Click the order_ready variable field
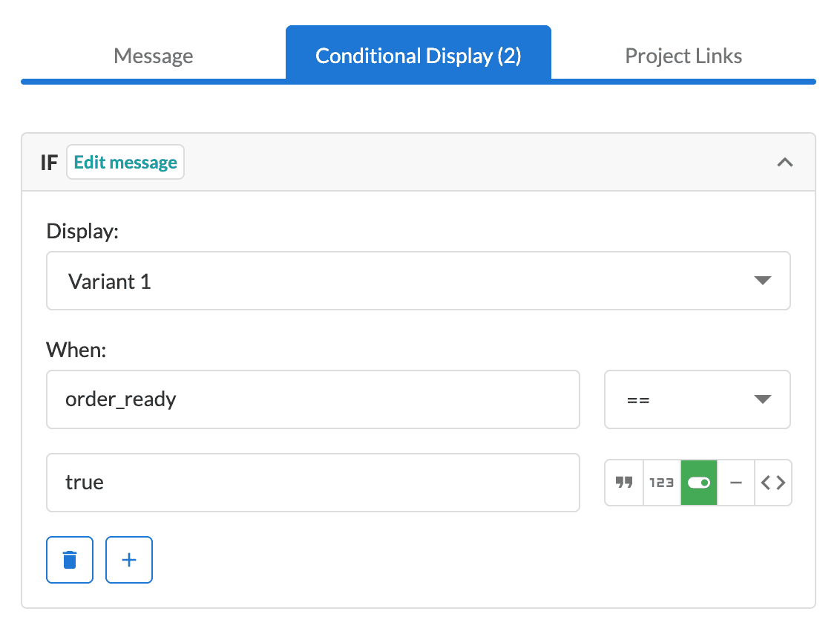The image size is (840, 643). 313,399
